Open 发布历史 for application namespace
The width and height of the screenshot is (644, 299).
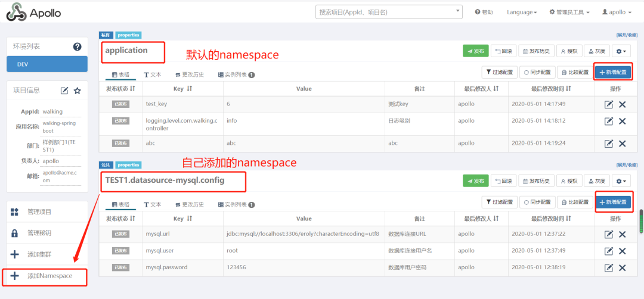(x=537, y=51)
